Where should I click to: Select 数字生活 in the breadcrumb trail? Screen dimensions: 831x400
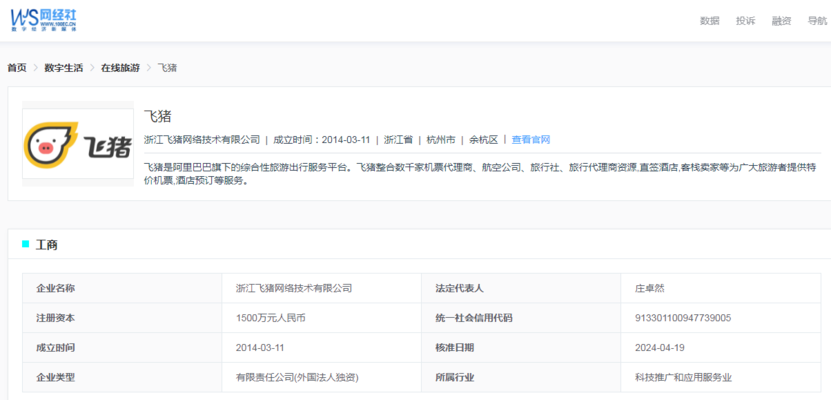point(64,68)
